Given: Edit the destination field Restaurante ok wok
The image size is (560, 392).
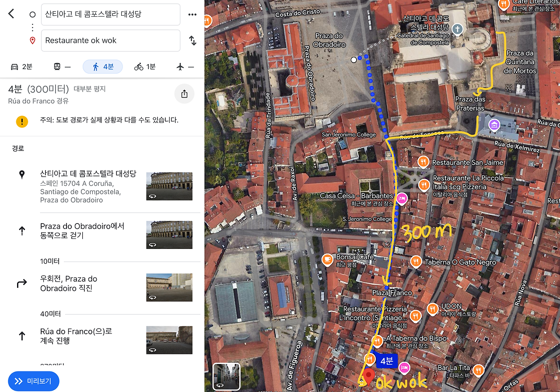Looking at the screenshot, I should tap(110, 41).
